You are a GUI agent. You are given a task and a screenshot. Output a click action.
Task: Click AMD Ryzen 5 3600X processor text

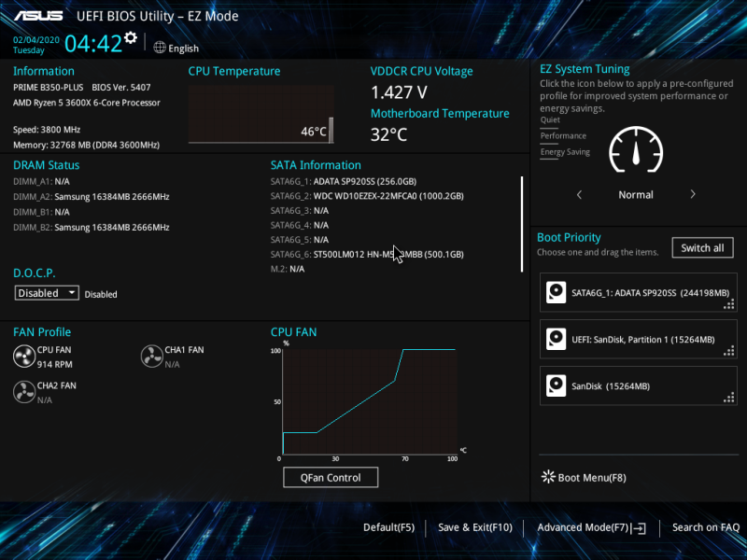pos(86,103)
